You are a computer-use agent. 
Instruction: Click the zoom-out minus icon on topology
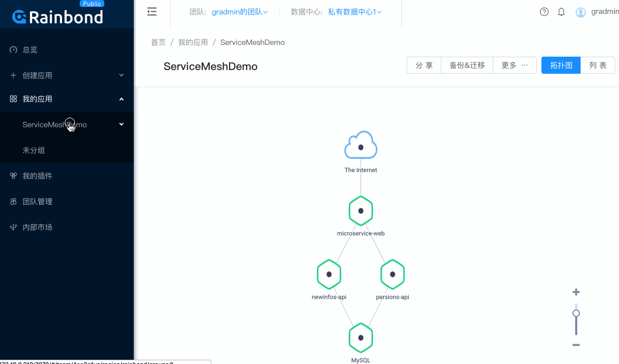click(x=576, y=345)
